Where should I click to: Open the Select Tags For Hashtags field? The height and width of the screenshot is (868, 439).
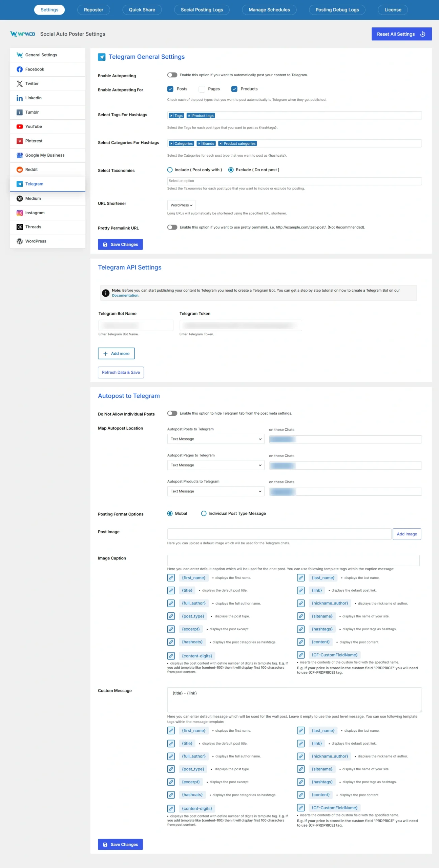pyautogui.click(x=294, y=116)
